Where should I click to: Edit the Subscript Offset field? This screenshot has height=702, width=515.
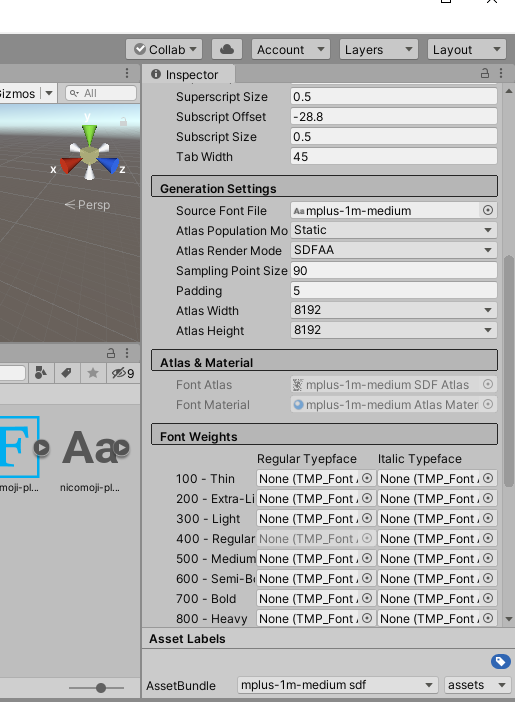394,116
